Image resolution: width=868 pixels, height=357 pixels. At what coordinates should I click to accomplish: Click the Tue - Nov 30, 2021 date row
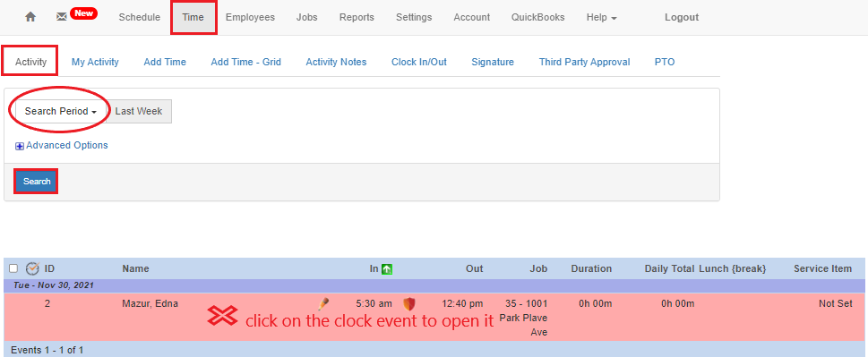434,285
